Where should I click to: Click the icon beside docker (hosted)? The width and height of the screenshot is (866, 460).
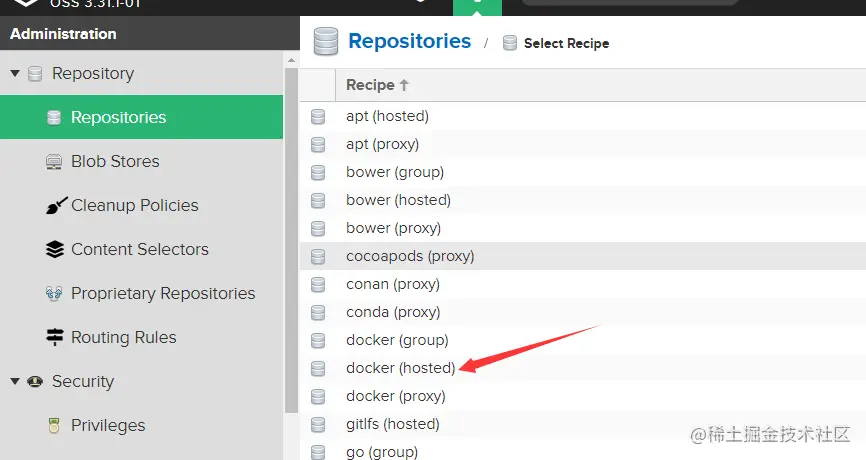[x=318, y=368]
